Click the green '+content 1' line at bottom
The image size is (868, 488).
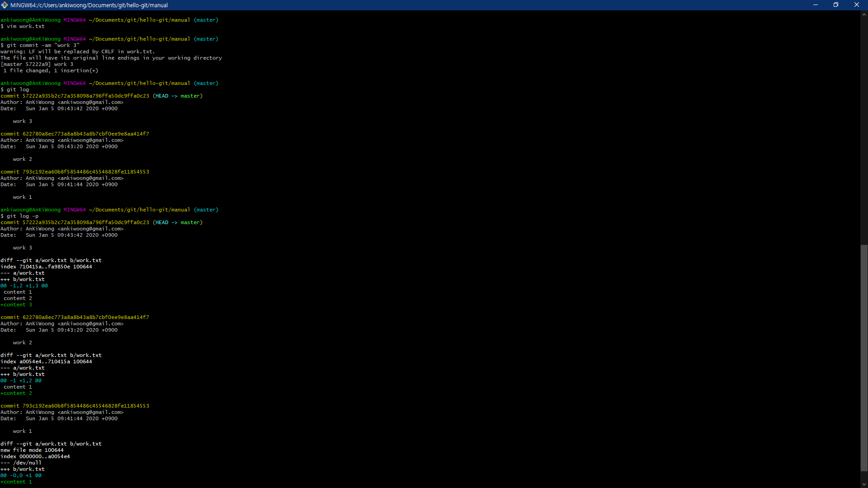point(16,482)
